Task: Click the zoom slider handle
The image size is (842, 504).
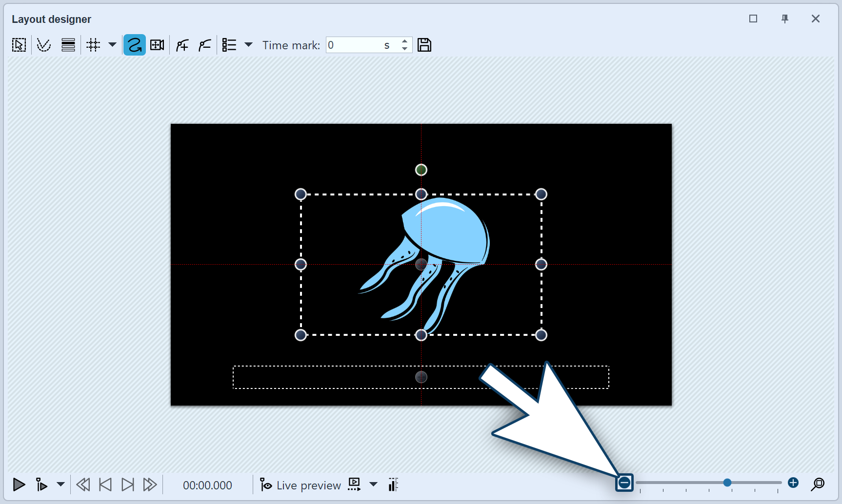Action: [x=727, y=483]
